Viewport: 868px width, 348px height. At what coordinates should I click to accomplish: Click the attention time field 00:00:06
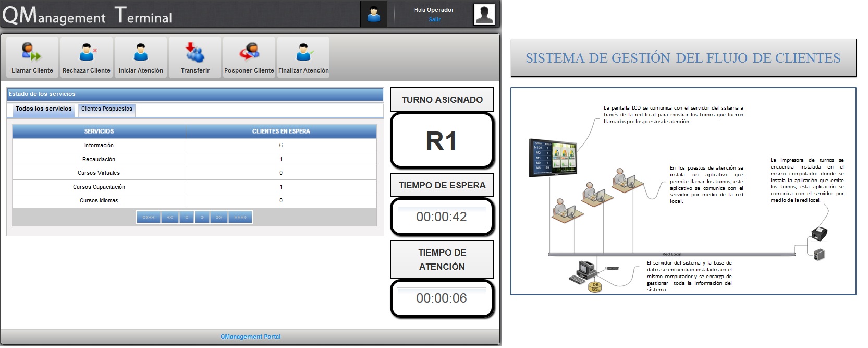(442, 298)
